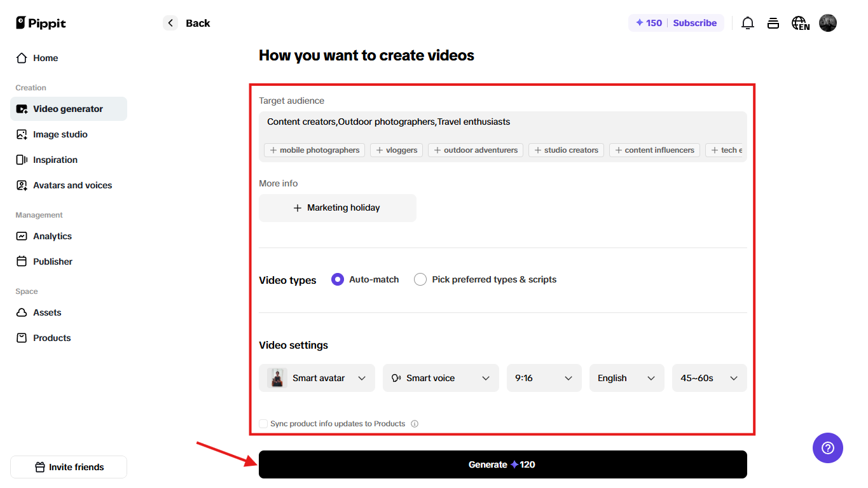Open the Video generator tool
The height and width of the screenshot is (488, 868).
(x=68, y=109)
